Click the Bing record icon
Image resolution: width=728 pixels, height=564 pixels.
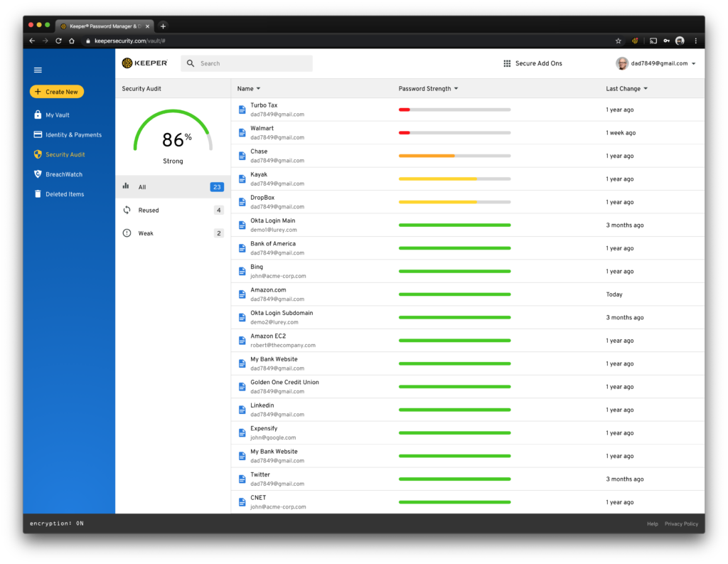[242, 271]
